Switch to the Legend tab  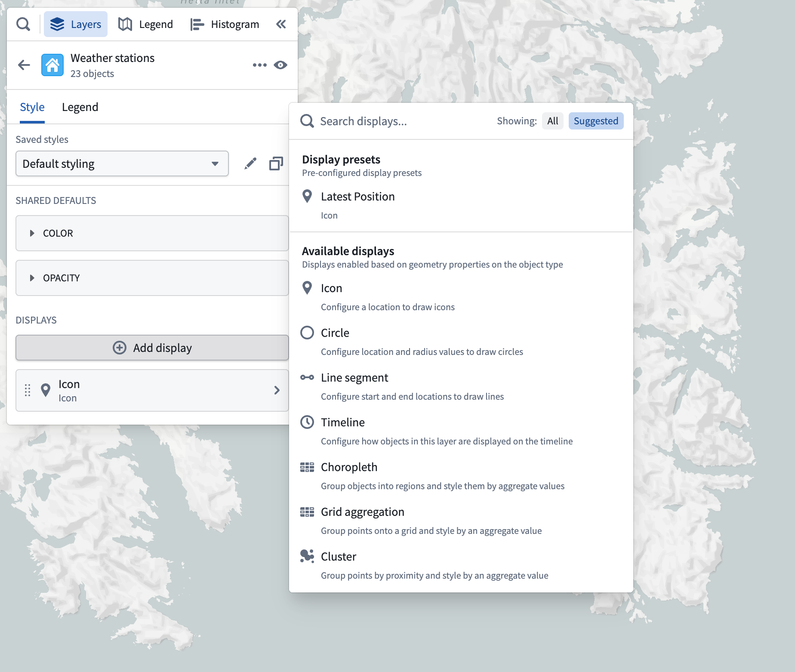tap(80, 107)
